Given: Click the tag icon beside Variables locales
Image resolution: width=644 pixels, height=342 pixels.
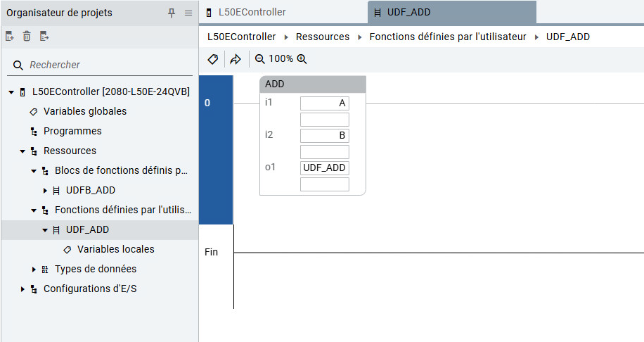Looking at the screenshot, I should tap(67, 250).
